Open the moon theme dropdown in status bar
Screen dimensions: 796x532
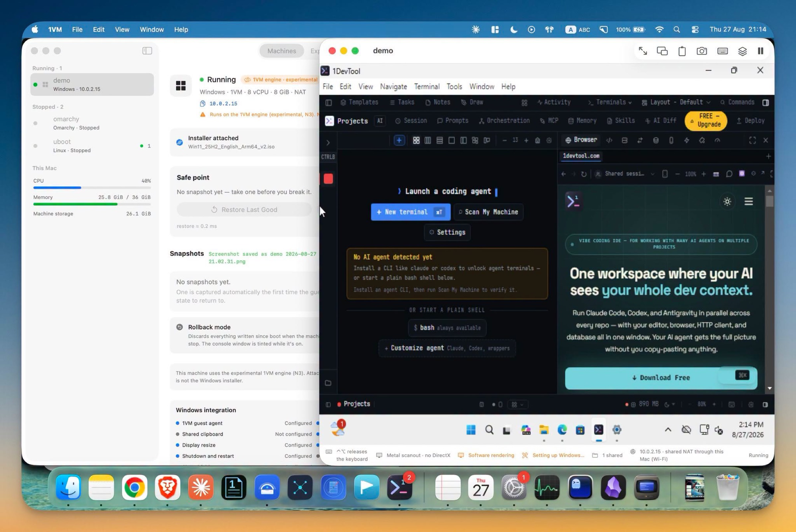[x=669, y=404]
